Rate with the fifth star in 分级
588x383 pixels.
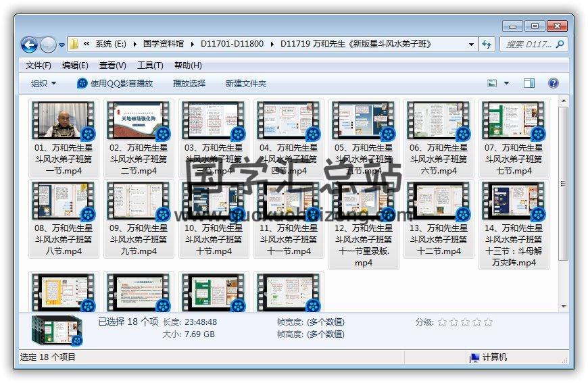(x=488, y=322)
